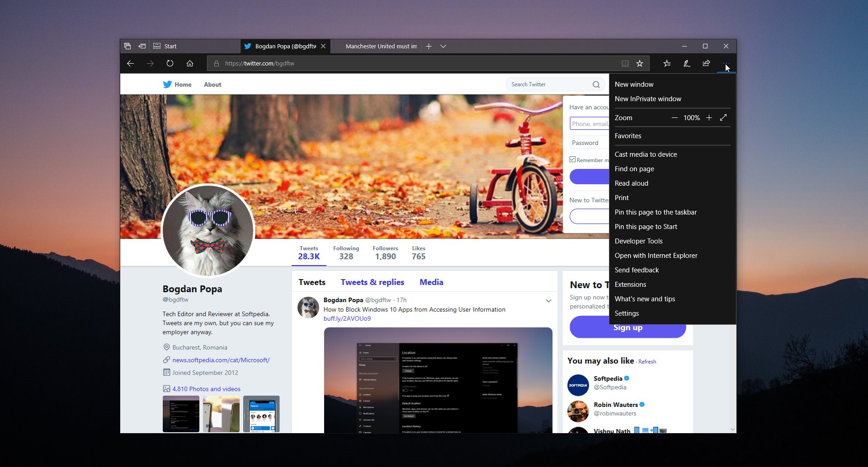Choose Cast media to device
The image size is (868, 467).
(672, 154)
